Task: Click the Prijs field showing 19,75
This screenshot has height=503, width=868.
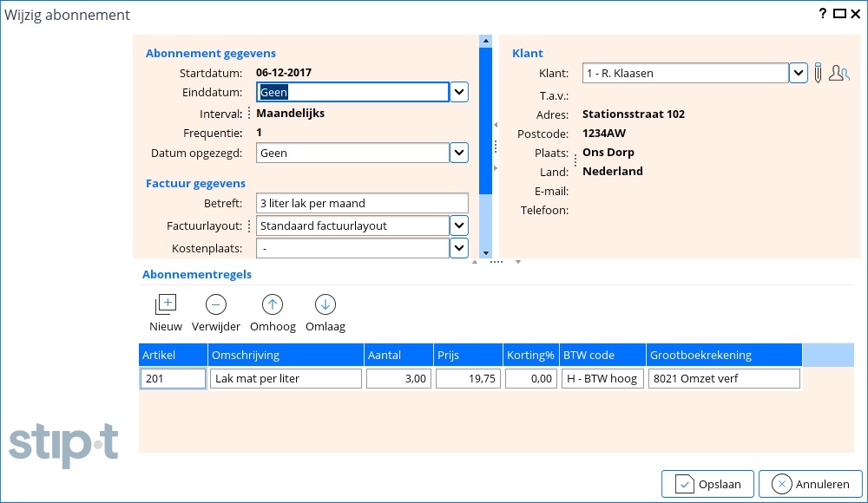Action: point(468,379)
